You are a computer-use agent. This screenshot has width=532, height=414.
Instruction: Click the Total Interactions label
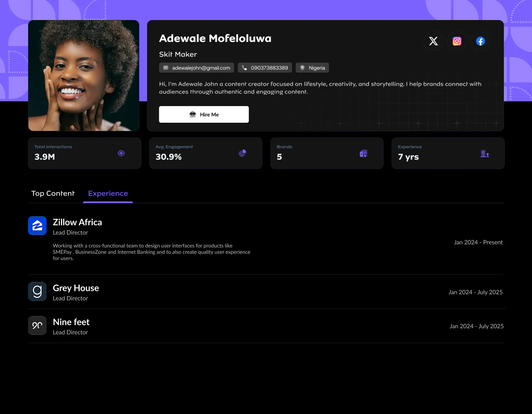(x=53, y=147)
